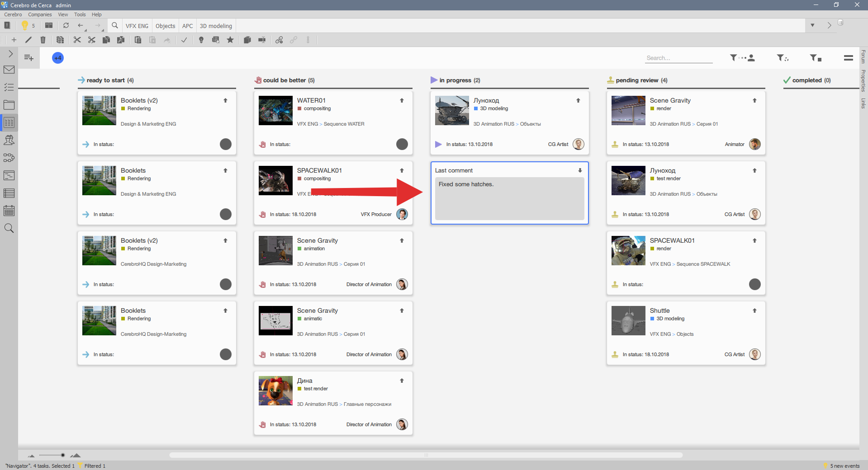Viewport: 868px width, 470px height.
Task: Click the lightbulb icon in second toolbar
Action: [201, 40]
